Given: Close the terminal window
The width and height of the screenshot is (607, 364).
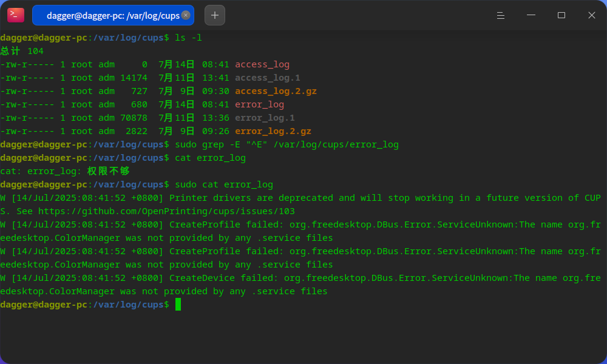Looking at the screenshot, I should pos(591,15).
